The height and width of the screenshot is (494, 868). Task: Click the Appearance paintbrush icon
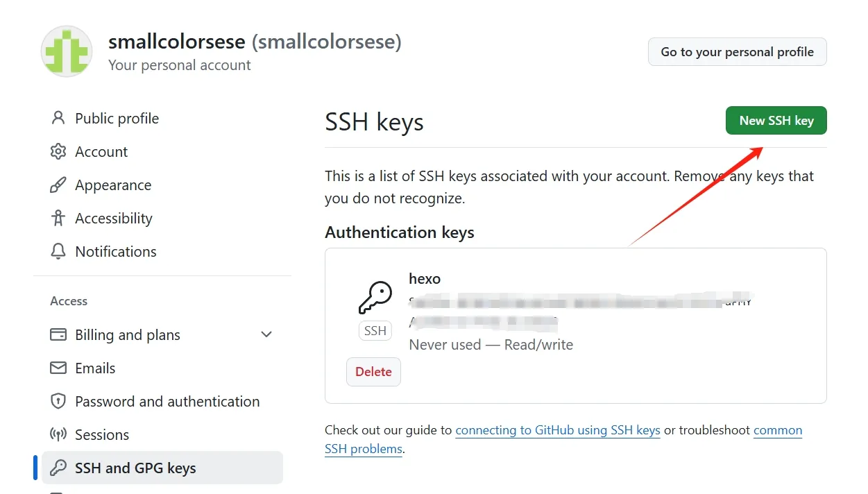pos(58,185)
